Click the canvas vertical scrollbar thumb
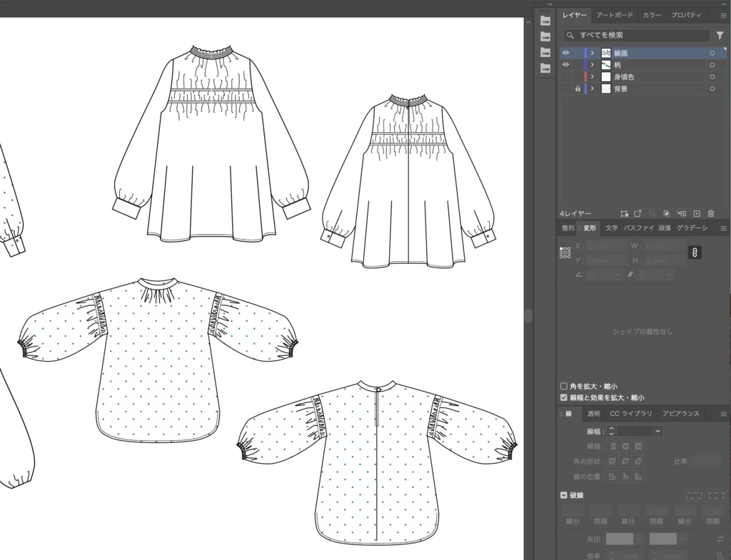 tap(528, 315)
